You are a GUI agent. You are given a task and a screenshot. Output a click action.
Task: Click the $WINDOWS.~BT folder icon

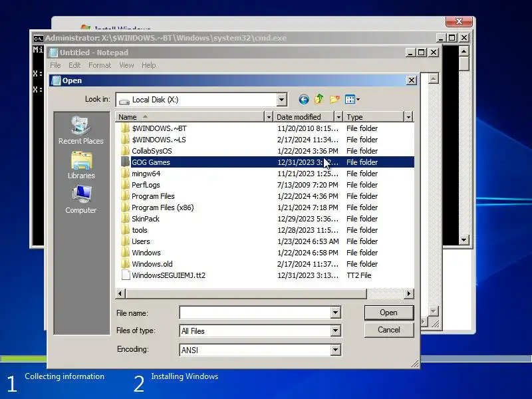point(126,128)
